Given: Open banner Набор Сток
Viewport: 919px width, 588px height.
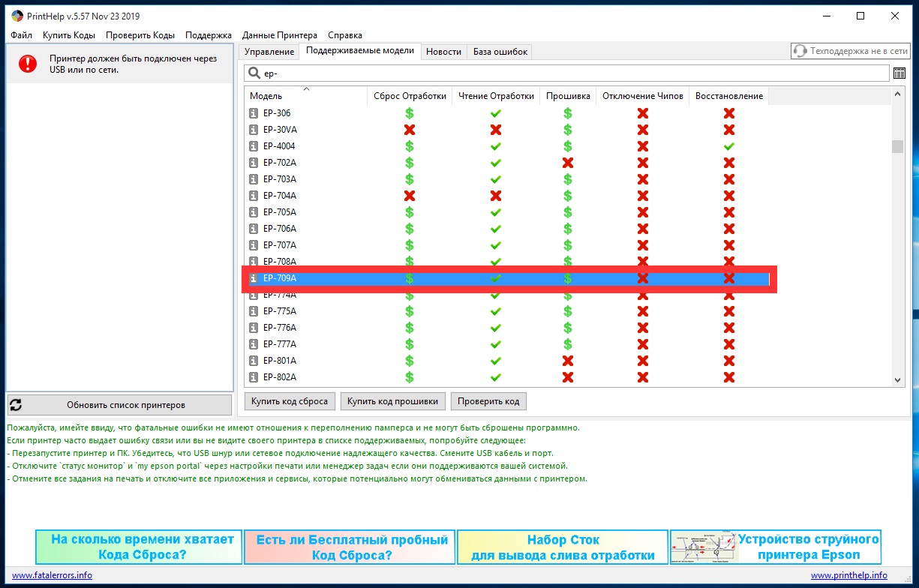Looking at the screenshot, I should 563,547.
